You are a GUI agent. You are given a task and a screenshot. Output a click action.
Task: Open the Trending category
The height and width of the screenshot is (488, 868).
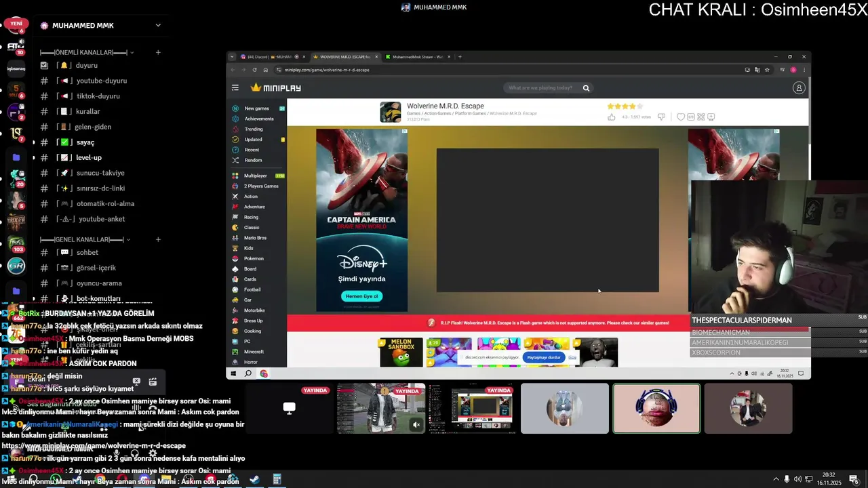coord(254,129)
